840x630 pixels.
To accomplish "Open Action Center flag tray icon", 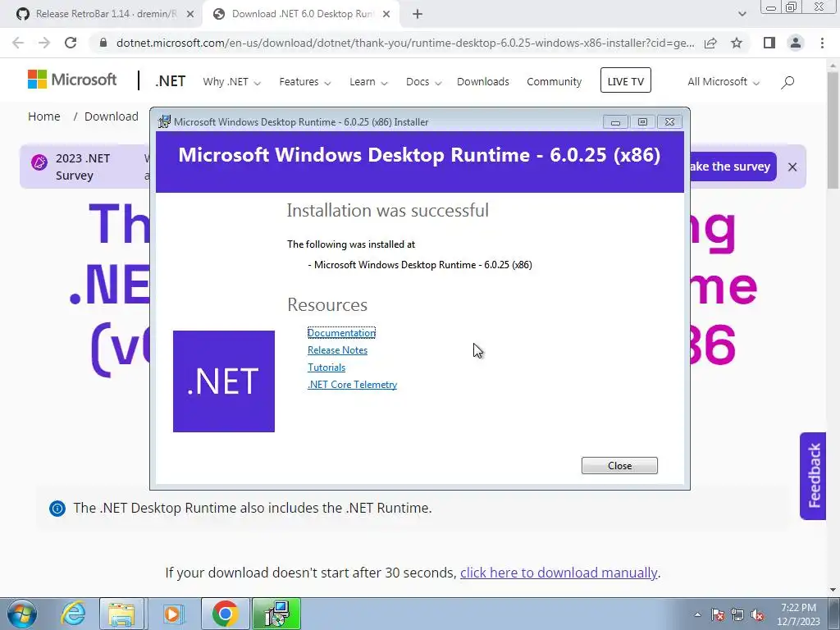I will click(x=718, y=614).
